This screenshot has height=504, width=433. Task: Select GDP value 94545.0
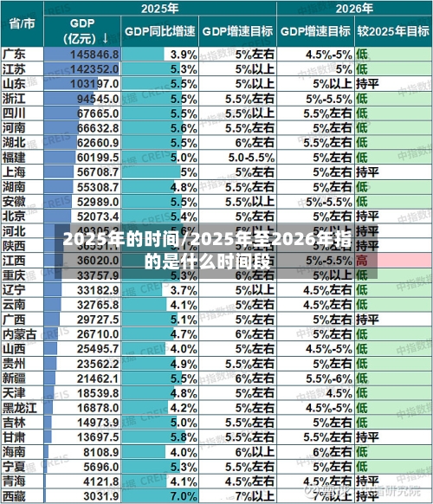82,99
